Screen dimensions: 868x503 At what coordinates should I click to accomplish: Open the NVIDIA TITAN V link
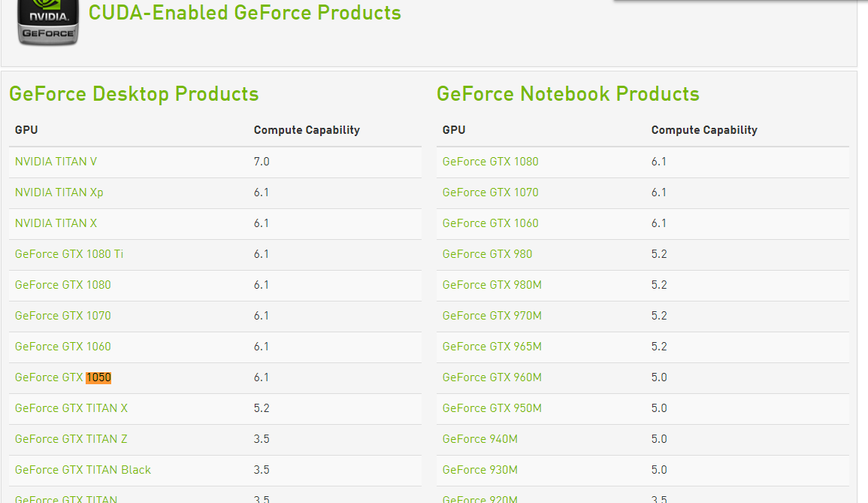click(56, 162)
